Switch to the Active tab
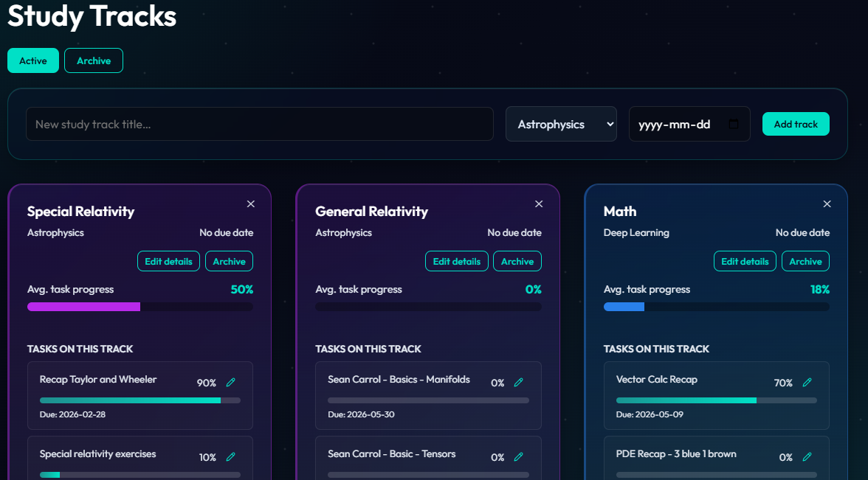This screenshot has height=480, width=868. pyautogui.click(x=33, y=60)
